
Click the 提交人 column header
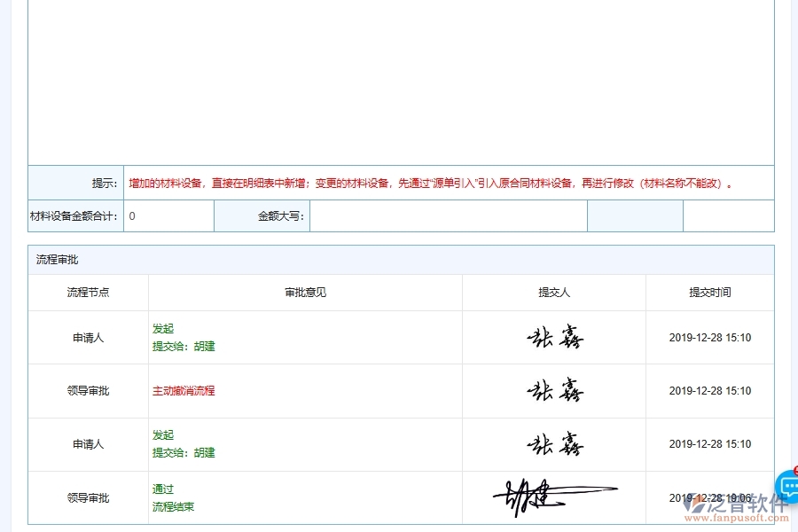click(x=554, y=292)
